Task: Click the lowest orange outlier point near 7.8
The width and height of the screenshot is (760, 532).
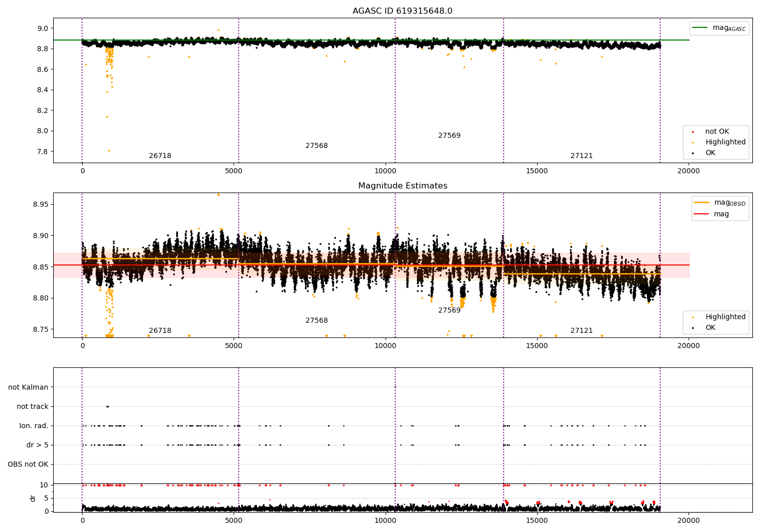Action: tap(109, 150)
